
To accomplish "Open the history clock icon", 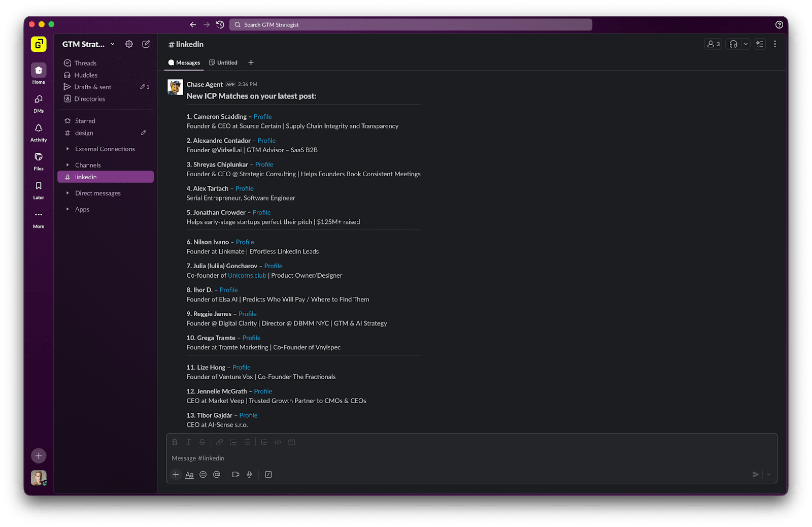I will [220, 24].
